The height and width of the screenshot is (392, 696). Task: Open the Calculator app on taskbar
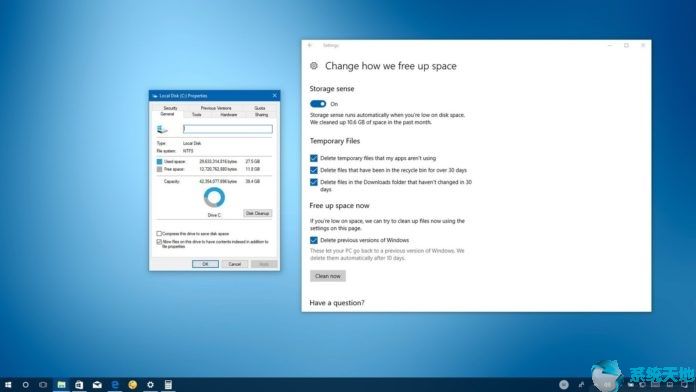coord(168,384)
